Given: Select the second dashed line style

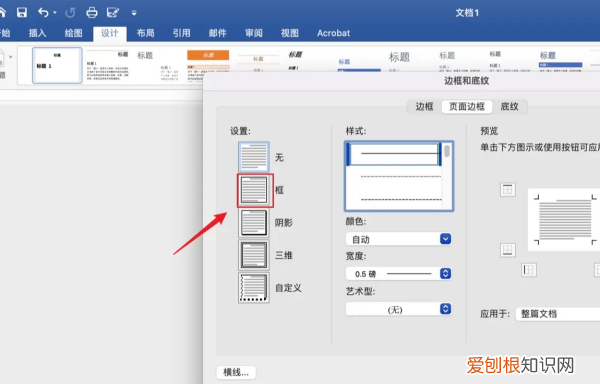Looking at the screenshot, I should pos(400,177).
